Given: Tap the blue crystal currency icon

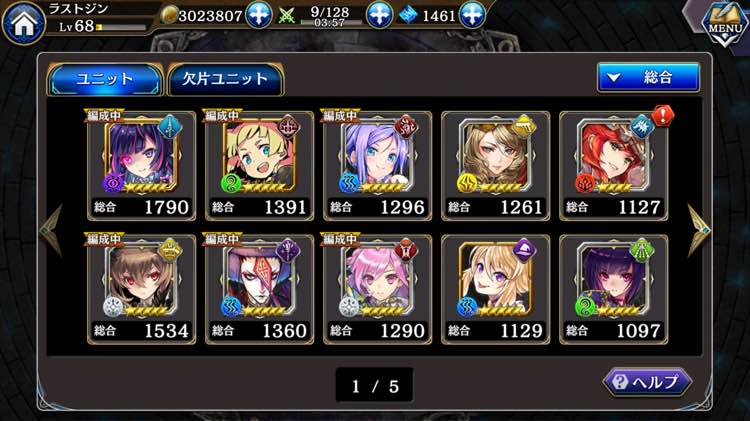Looking at the screenshot, I should tap(409, 16).
